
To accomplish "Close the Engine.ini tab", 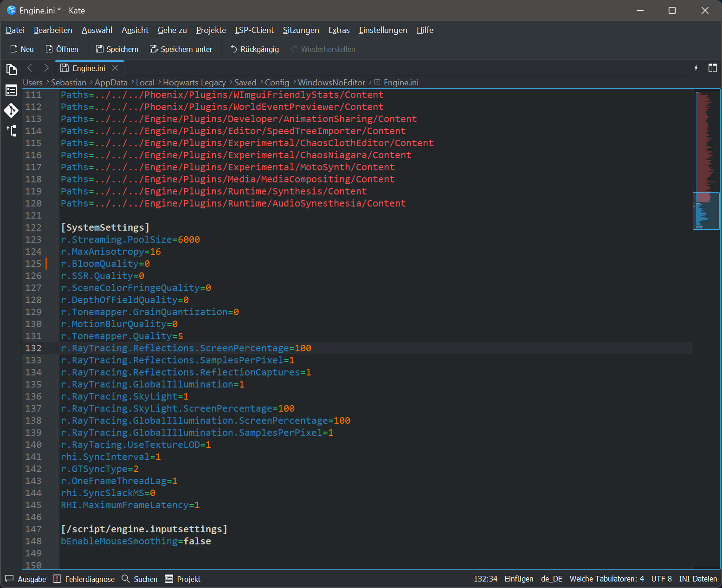I will coord(115,68).
